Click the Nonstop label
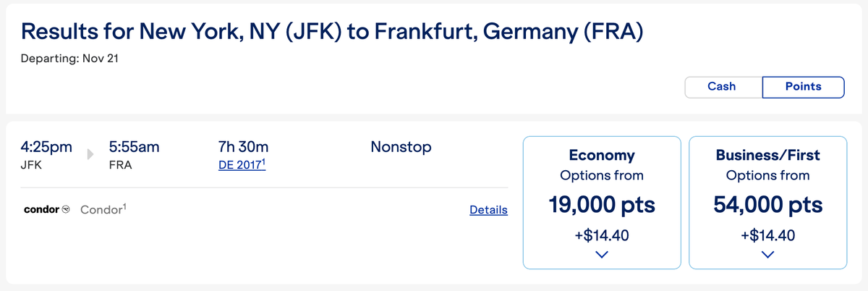 401,147
